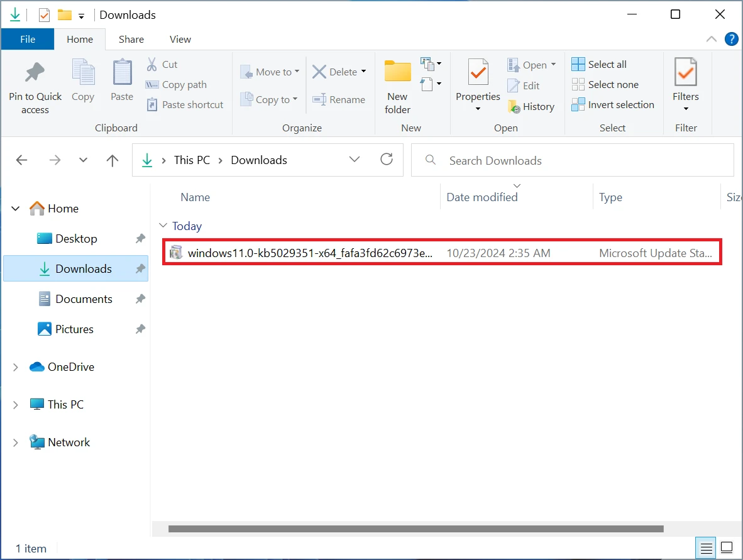Viewport: 743px width, 560px height.
Task: Click the Paste shortcut icon
Action: [x=151, y=104]
